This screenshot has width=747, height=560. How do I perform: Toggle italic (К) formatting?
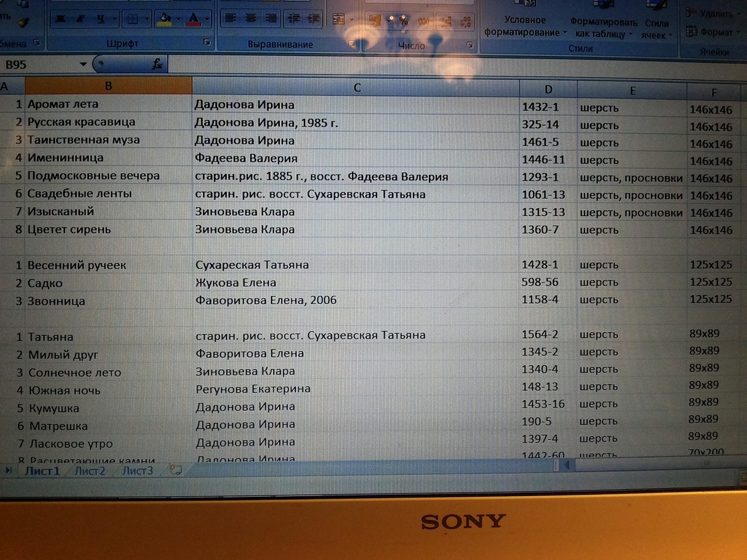[x=81, y=19]
